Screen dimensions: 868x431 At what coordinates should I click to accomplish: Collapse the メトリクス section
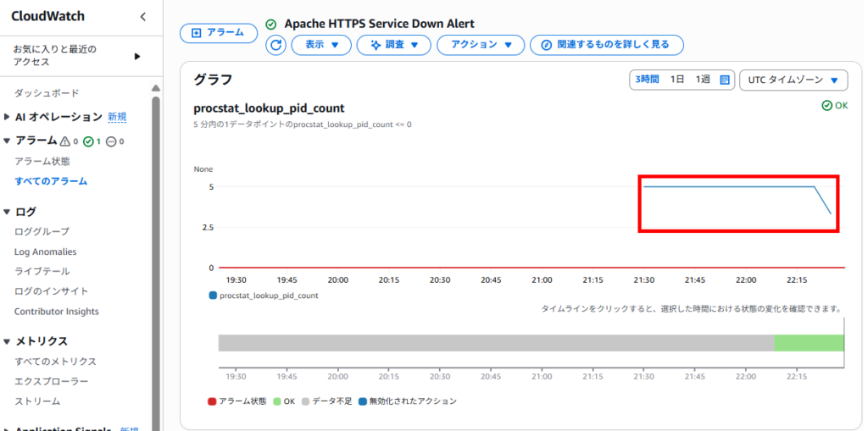click(x=7, y=341)
